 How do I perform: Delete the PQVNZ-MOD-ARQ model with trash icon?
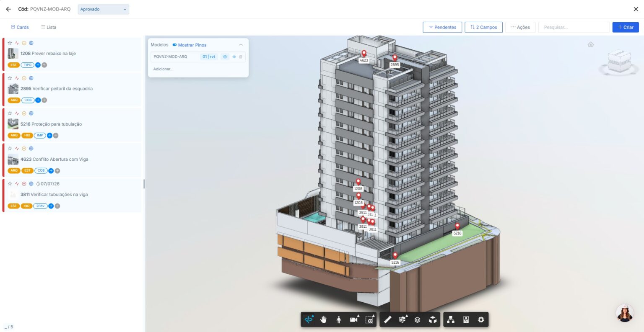[x=241, y=57]
